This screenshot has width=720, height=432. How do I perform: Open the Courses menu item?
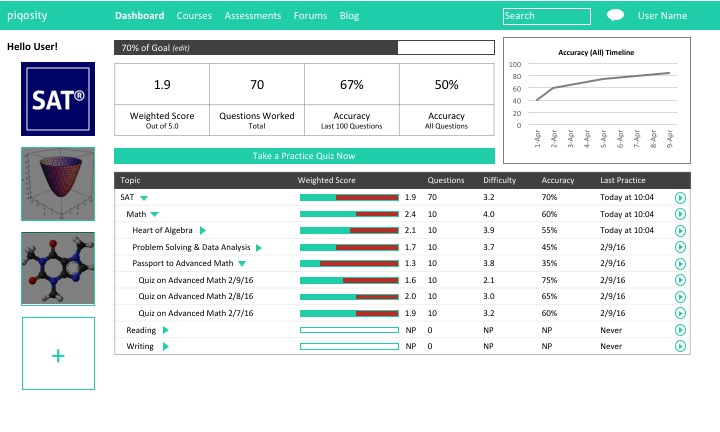click(194, 16)
